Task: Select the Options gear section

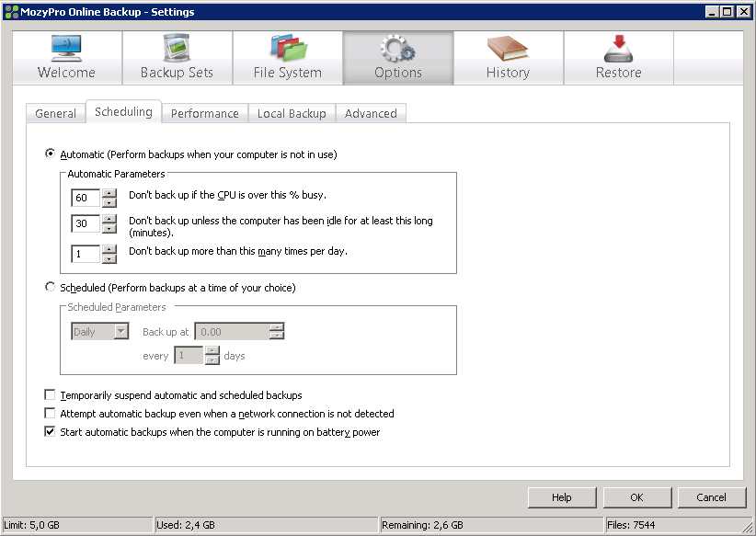Action: pos(398,58)
